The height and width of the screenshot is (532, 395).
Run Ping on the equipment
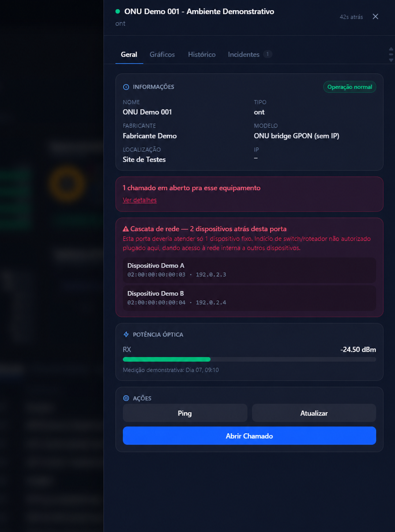click(185, 413)
